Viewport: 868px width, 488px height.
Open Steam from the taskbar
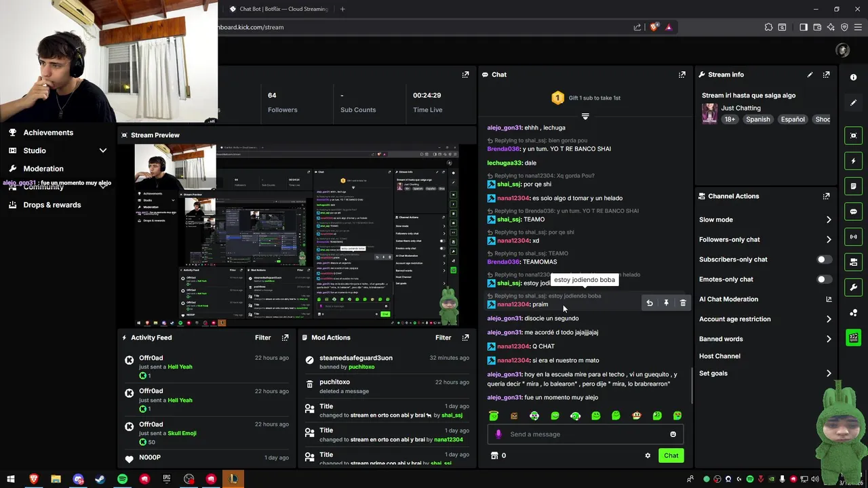pos(100,479)
